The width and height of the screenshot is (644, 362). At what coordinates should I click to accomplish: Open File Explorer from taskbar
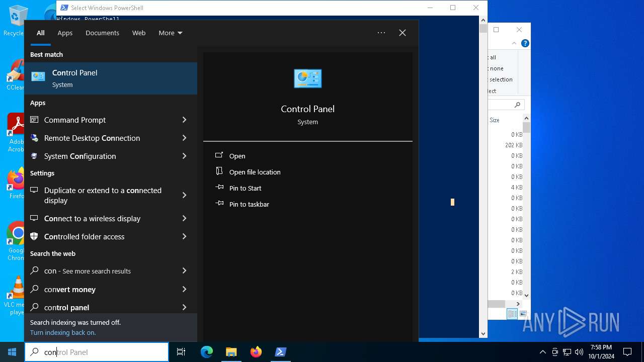tap(231, 352)
